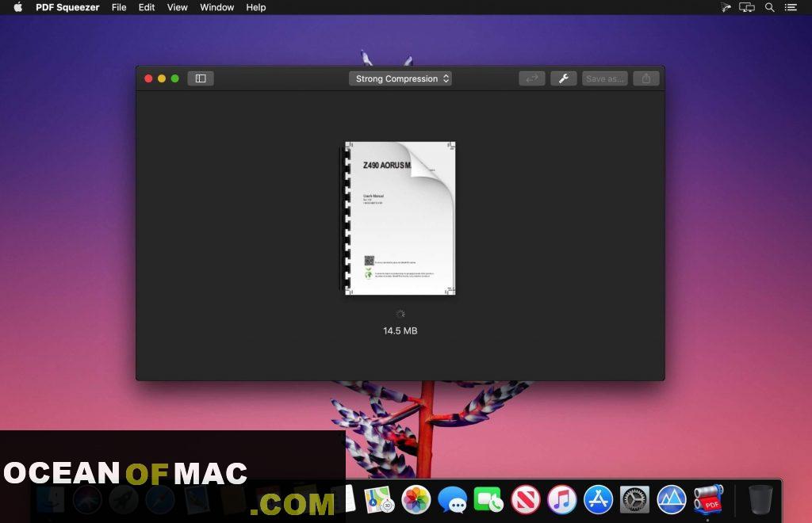Image resolution: width=812 pixels, height=523 pixels.
Task: Launch the Music app from Dock
Action: (562, 500)
